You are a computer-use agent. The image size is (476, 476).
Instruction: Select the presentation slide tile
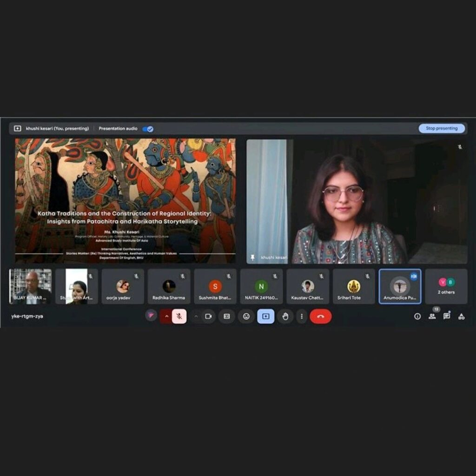click(x=125, y=201)
